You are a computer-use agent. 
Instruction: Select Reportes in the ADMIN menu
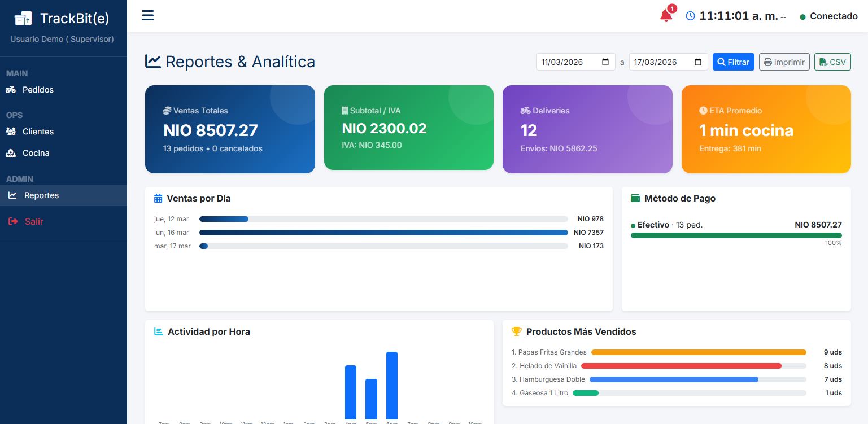point(41,195)
